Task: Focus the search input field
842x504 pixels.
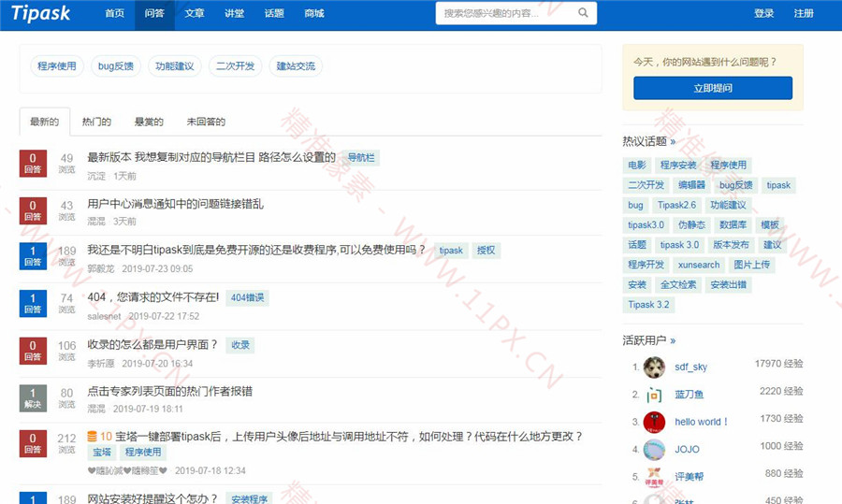Action: pos(505,13)
